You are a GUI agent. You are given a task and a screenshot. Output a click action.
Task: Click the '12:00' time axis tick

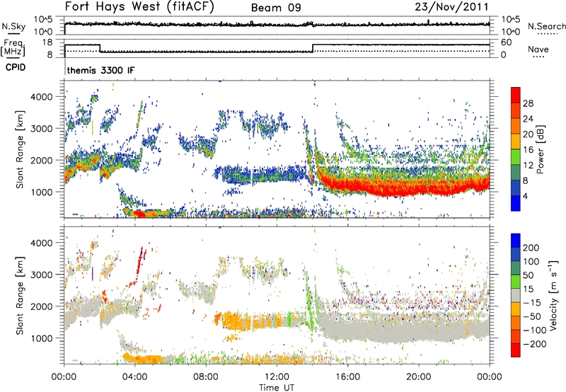click(x=277, y=377)
